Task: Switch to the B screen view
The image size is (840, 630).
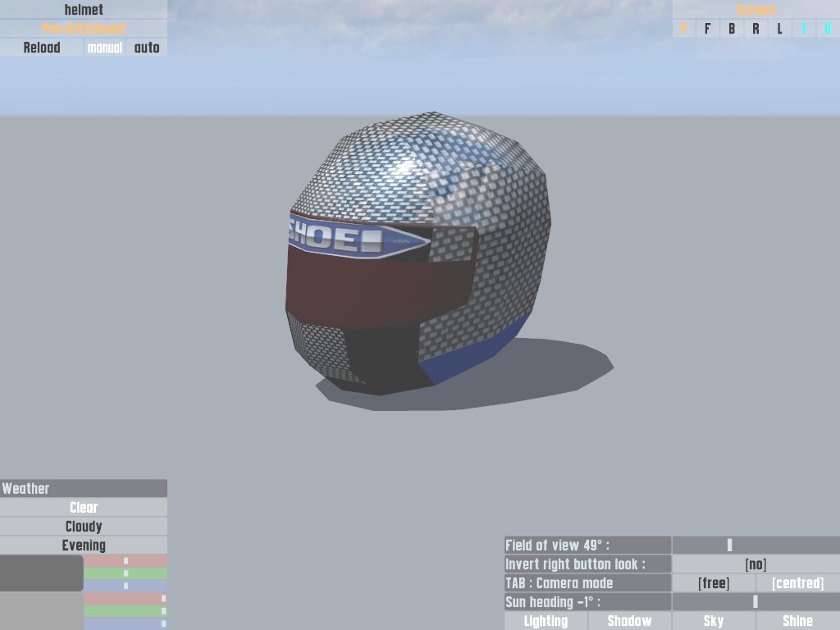Action: coord(732,29)
